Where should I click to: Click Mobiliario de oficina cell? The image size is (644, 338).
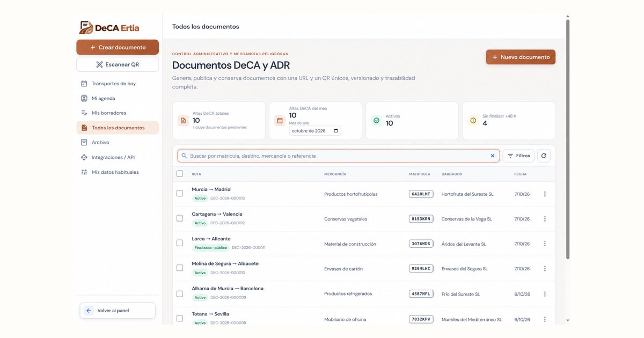[x=345, y=319]
